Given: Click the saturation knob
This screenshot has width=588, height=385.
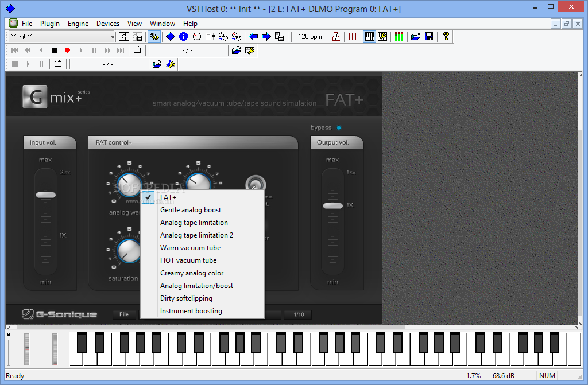Looking at the screenshot, I should tap(129, 251).
